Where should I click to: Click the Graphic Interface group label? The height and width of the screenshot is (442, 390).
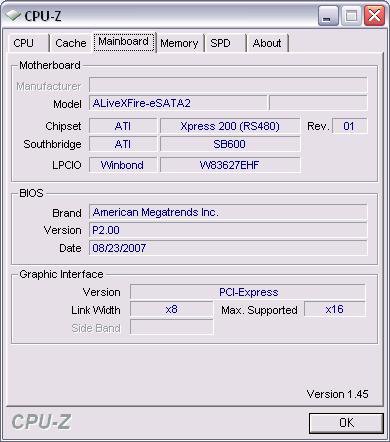tap(61, 274)
